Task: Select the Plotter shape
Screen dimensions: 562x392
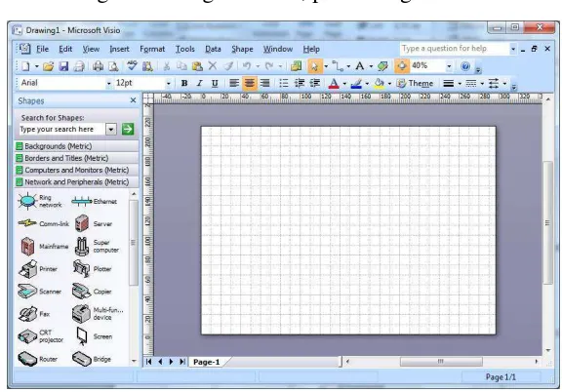Action: pos(93,269)
